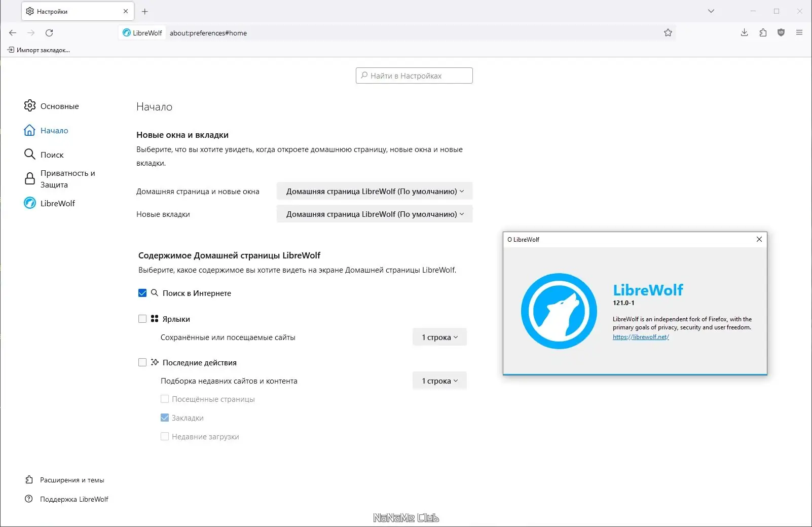The image size is (812, 527).
Task: Click the Импорт закладок bookmark toolbar item
Action: [39, 50]
